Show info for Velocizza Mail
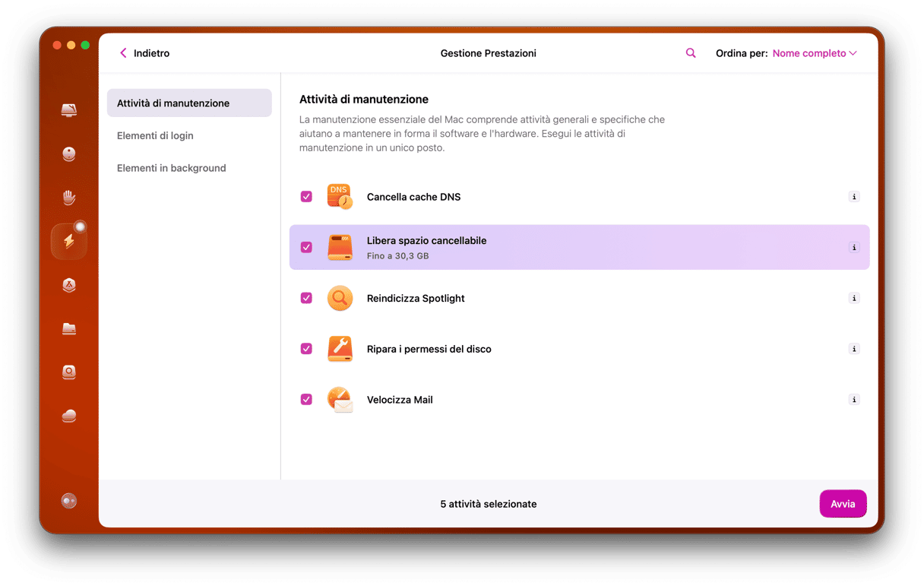This screenshot has width=924, height=586. pos(854,400)
